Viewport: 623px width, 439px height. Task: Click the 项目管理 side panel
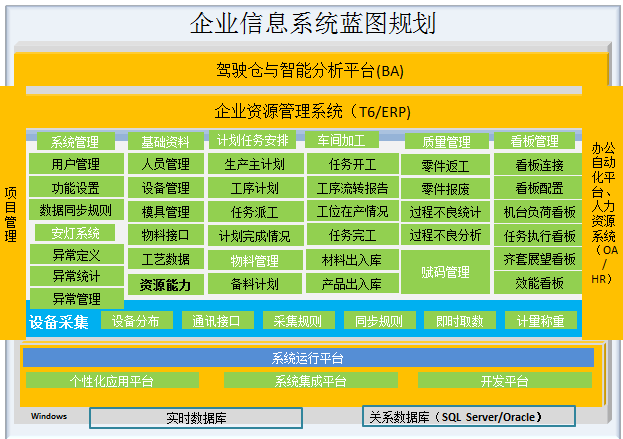[x=11, y=214]
